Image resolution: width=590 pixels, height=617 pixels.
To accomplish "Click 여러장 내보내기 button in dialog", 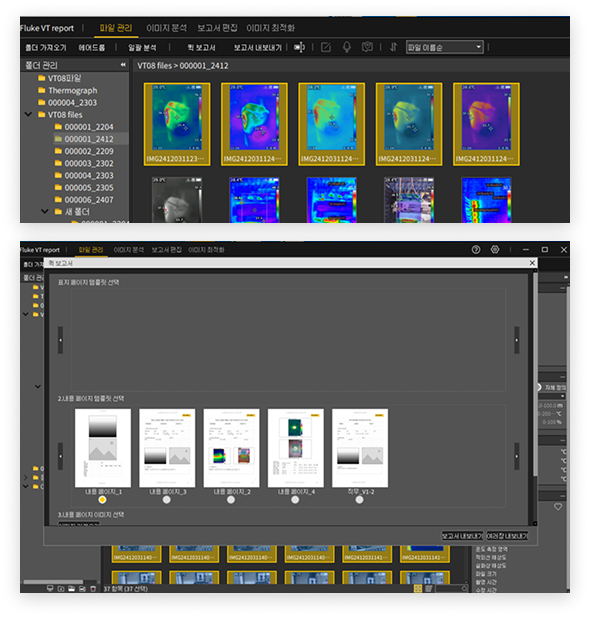I will [507, 536].
